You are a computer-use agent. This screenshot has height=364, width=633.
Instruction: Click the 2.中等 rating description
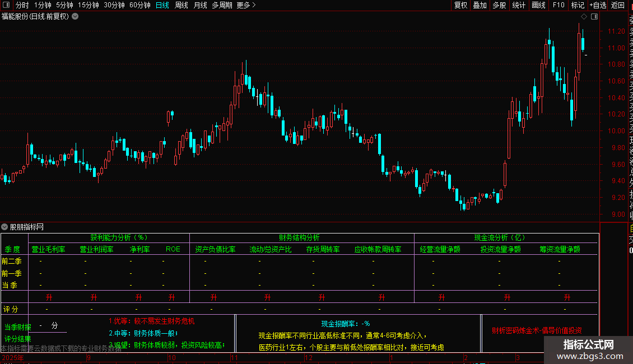(x=143, y=333)
